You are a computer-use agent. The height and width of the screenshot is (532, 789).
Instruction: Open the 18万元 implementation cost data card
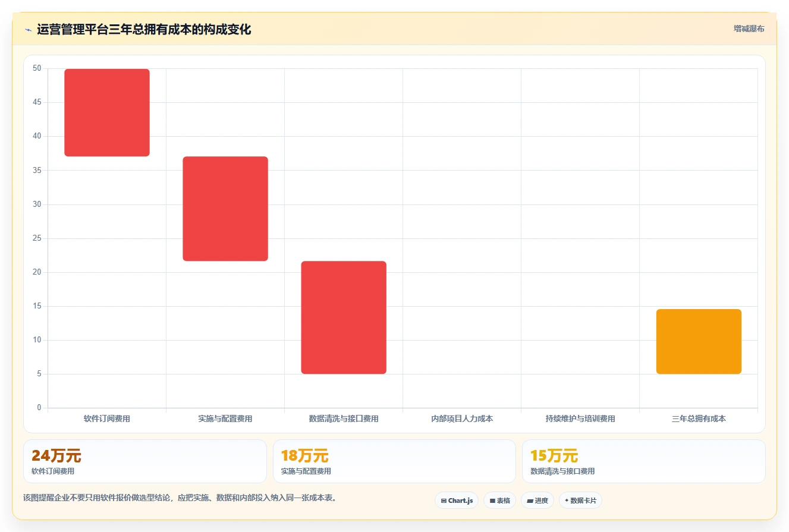coord(394,461)
